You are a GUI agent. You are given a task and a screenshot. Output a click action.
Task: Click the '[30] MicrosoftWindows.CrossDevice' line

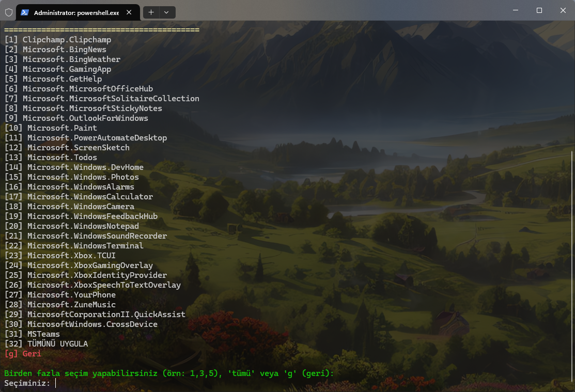(x=81, y=324)
